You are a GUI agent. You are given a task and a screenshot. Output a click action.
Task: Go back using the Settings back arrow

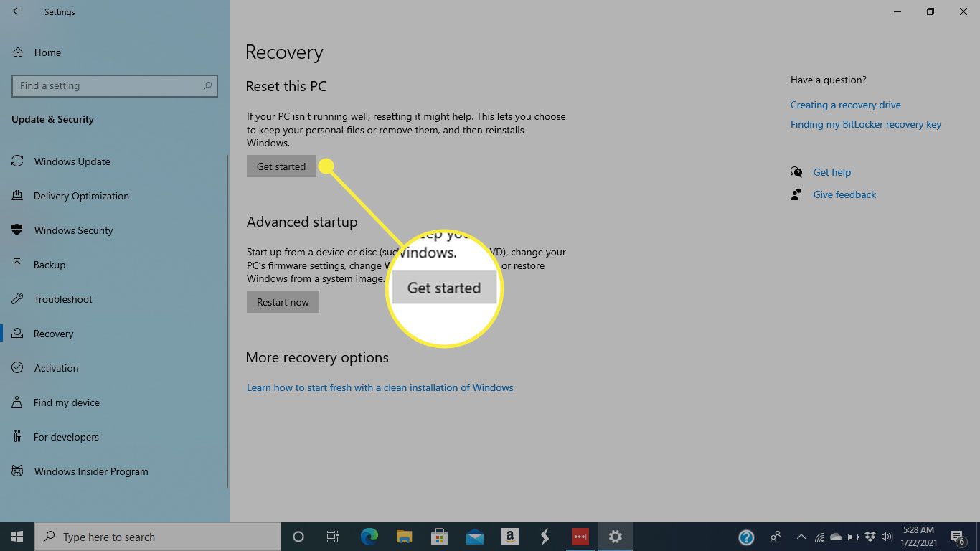(x=17, y=11)
